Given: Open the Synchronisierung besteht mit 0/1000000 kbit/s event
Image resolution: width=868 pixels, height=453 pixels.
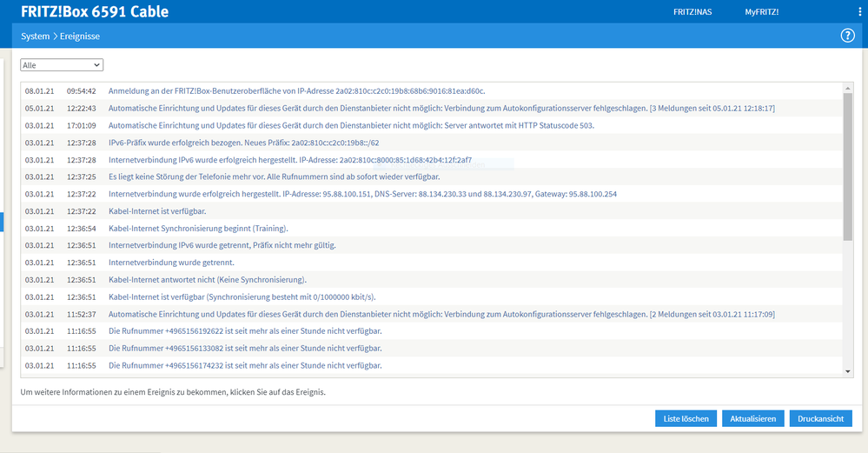Looking at the screenshot, I should (242, 296).
